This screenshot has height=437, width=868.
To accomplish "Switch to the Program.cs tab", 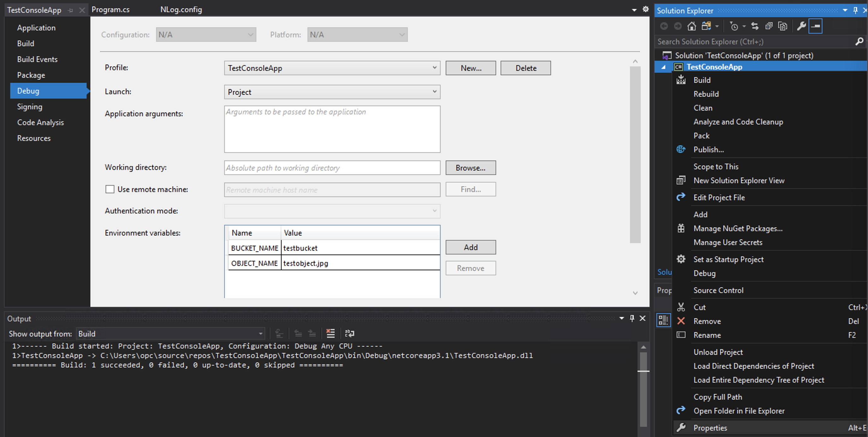I will (110, 9).
